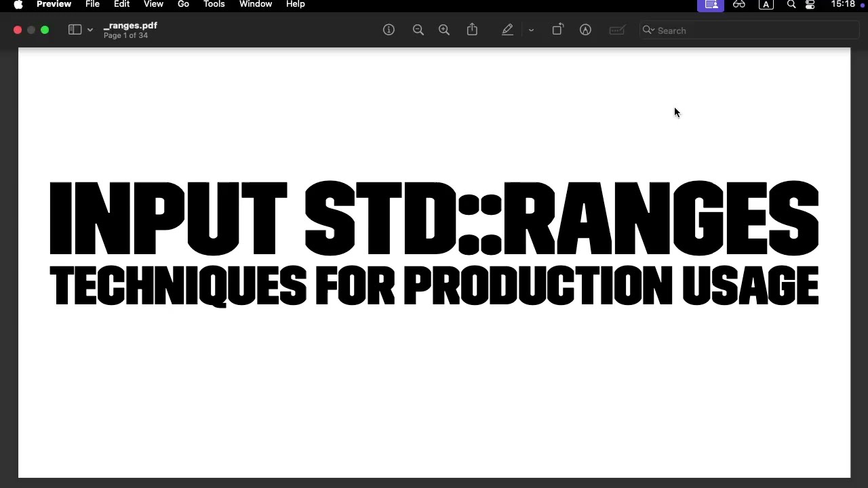The width and height of the screenshot is (868, 488).
Task: Click the INPUT STD::RANGES slide title
Action: [x=434, y=218]
